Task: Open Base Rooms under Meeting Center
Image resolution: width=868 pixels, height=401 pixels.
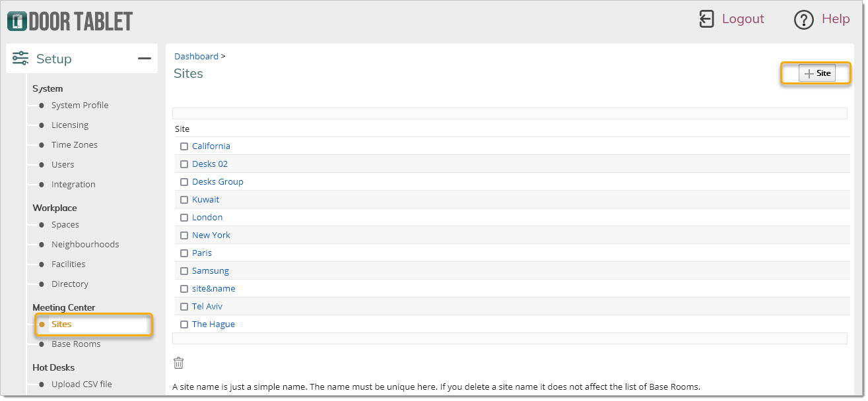Action: 76,344
